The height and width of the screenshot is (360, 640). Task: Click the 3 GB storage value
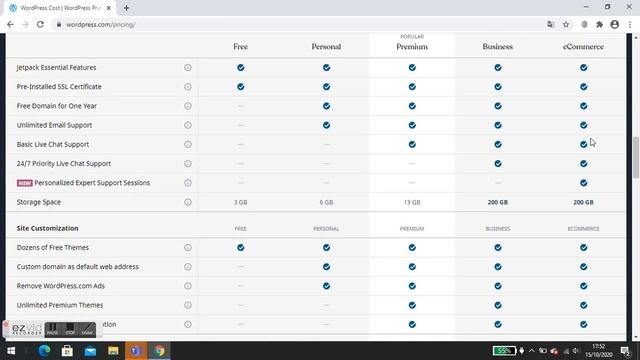(240, 202)
